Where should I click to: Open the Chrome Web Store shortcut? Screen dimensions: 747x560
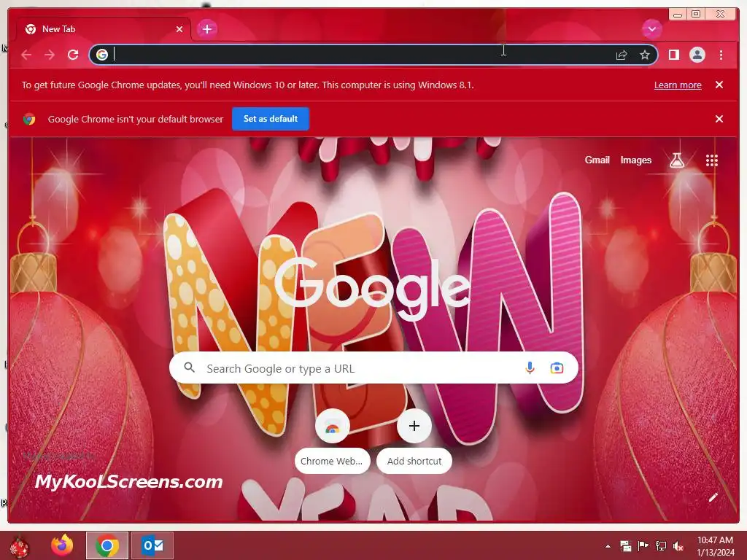point(332,441)
